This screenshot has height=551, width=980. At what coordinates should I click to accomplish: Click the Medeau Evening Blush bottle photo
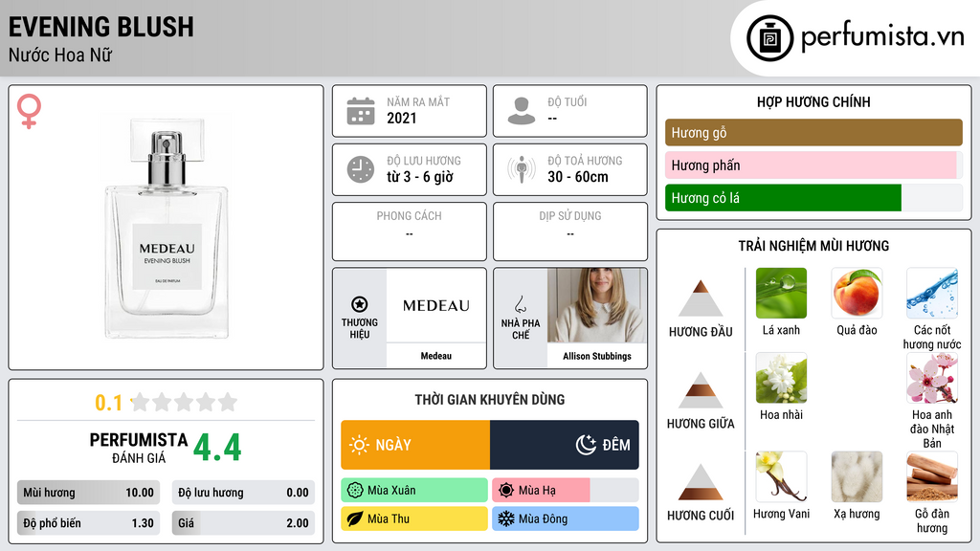click(x=167, y=228)
